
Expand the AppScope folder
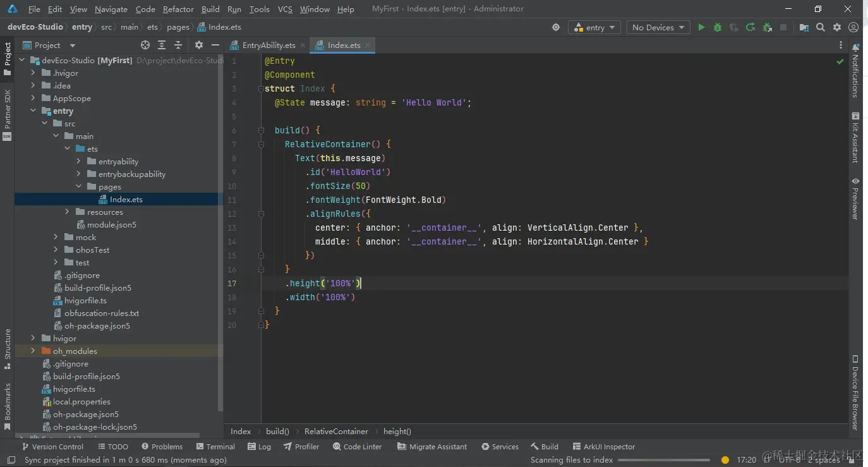[33, 98]
